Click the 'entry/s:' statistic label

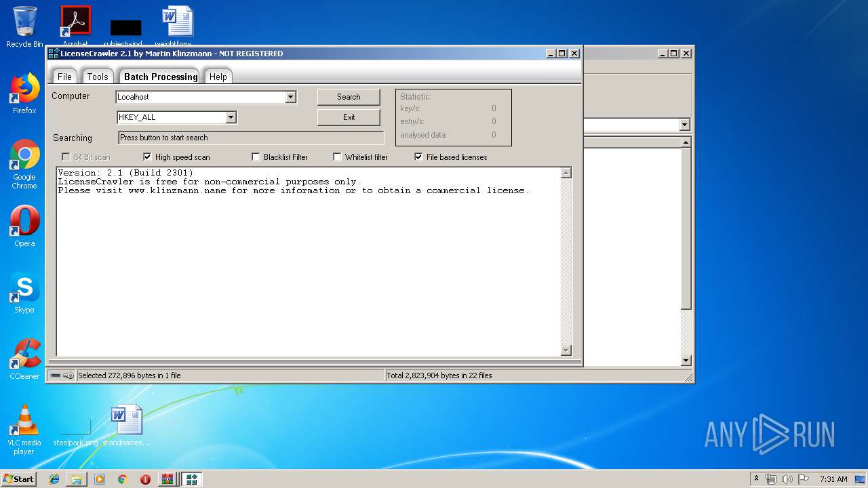coord(412,121)
